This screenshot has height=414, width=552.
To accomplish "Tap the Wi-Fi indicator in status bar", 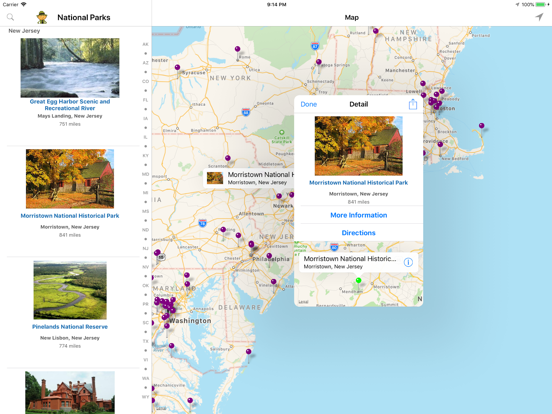I will click(24, 4).
